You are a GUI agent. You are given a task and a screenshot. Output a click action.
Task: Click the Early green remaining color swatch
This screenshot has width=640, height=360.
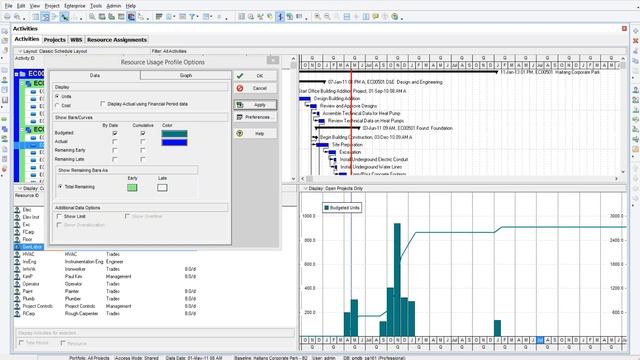click(x=132, y=187)
